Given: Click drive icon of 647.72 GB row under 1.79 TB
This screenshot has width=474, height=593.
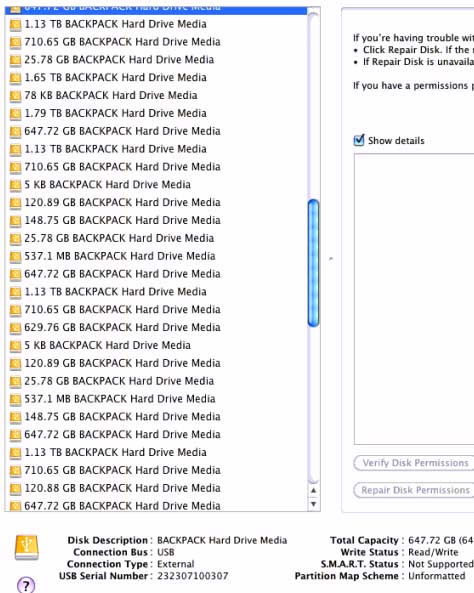Looking at the screenshot, I should tap(15, 132).
